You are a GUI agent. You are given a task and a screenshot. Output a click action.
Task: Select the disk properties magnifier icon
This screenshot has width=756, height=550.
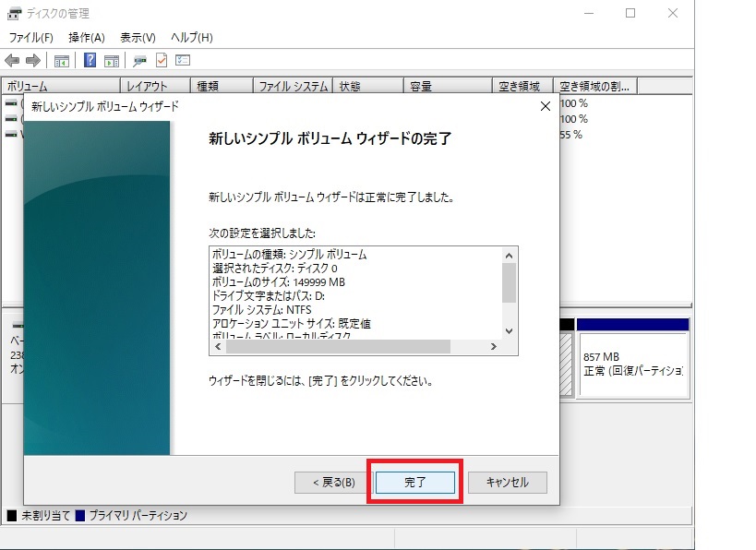(x=138, y=60)
